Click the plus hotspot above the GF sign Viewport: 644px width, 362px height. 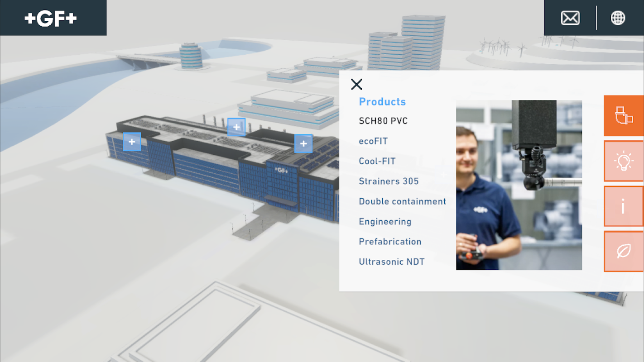303,143
